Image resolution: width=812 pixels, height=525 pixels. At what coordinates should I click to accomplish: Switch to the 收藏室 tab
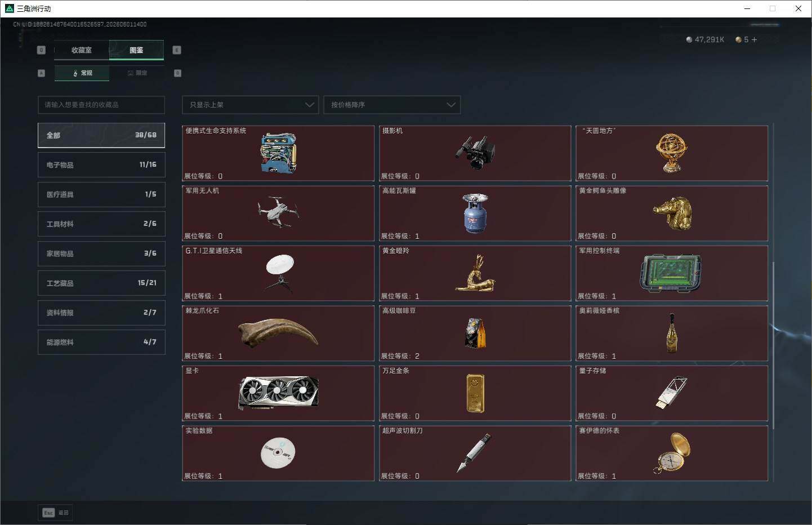82,50
